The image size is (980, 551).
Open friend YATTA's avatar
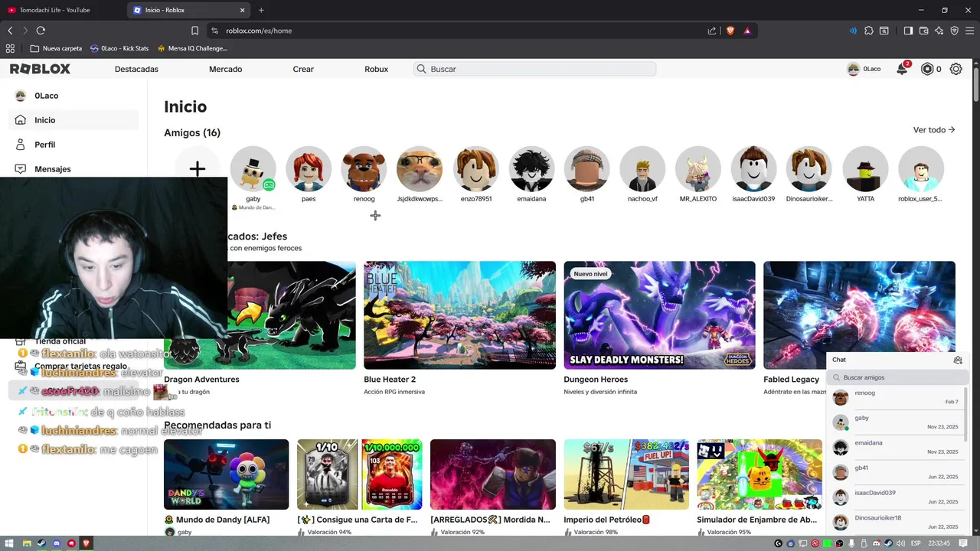click(865, 169)
